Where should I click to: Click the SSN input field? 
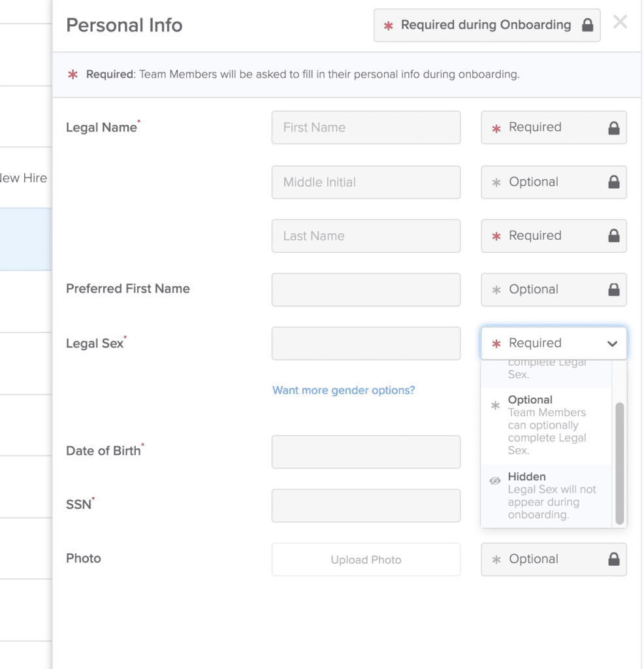(x=366, y=506)
